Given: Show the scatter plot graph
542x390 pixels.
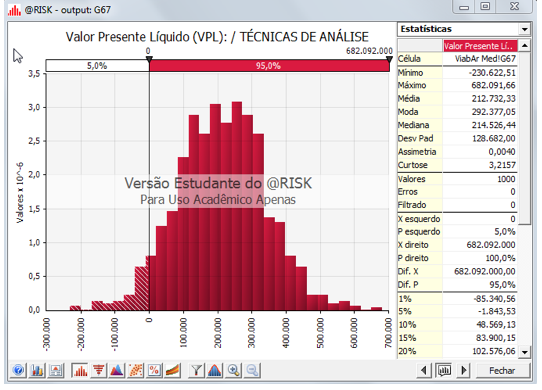Looking at the screenshot, I should click(x=136, y=371).
